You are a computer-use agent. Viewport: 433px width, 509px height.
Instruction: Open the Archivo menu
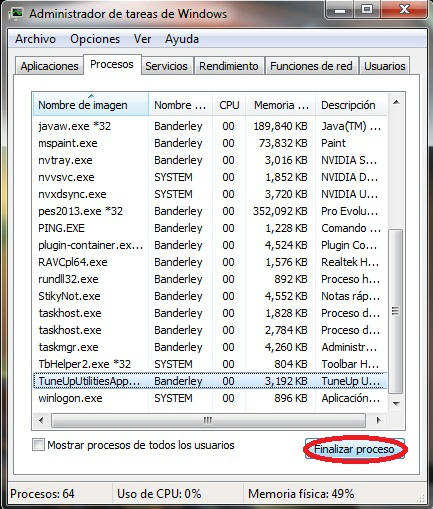pyautogui.click(x=35, y=39)
